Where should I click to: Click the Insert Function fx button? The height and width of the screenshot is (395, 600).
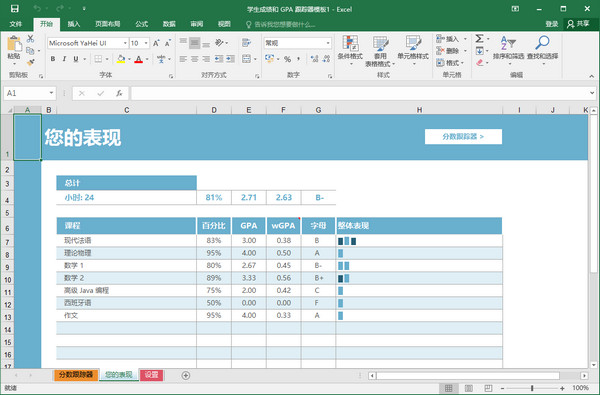tap(119, 93)
